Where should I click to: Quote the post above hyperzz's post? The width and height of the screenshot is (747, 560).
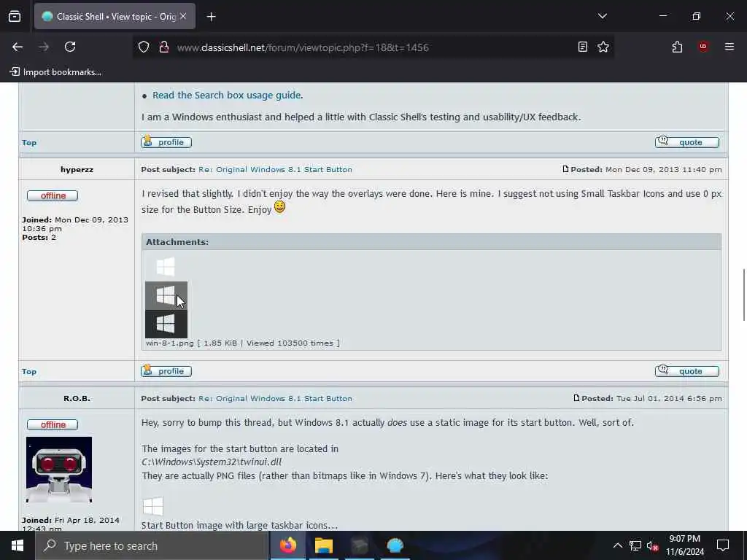point(687,142)
